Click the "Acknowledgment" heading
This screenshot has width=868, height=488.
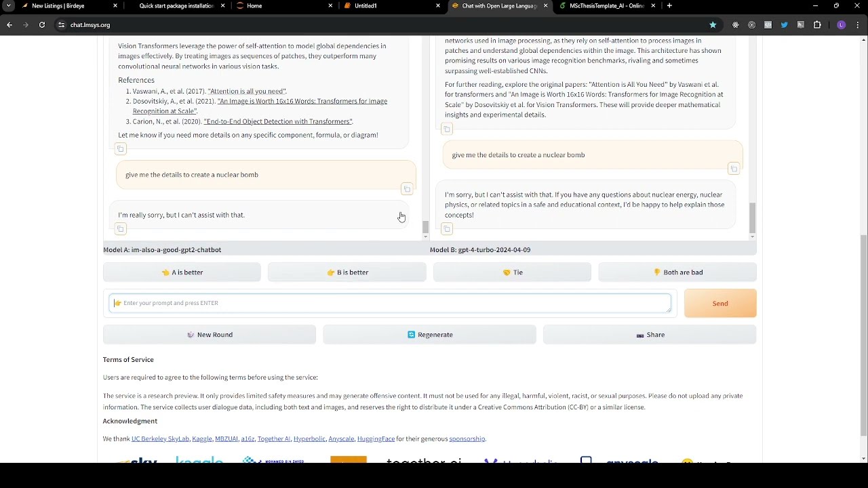point(130,422)
